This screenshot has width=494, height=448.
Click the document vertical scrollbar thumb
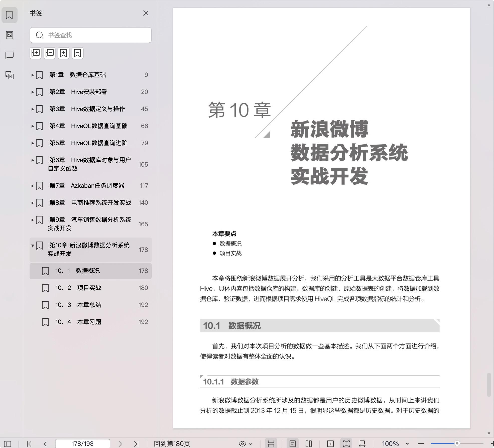pos(489,385)
